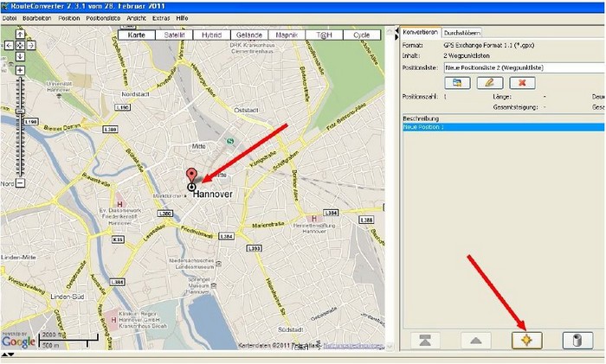The image size is (606, 364).
Task: Click the Nutzungsbedingungen link on map
Action: (x=353, y=346)
